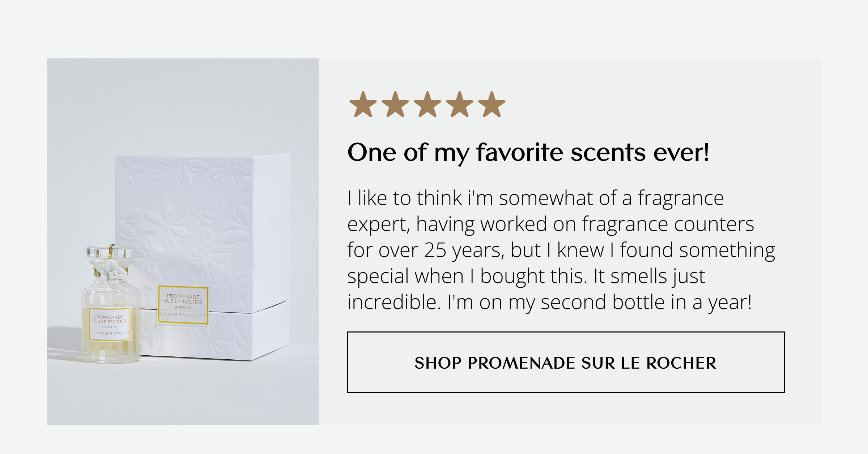Click the last line about the second bottle

click(550, 303)
